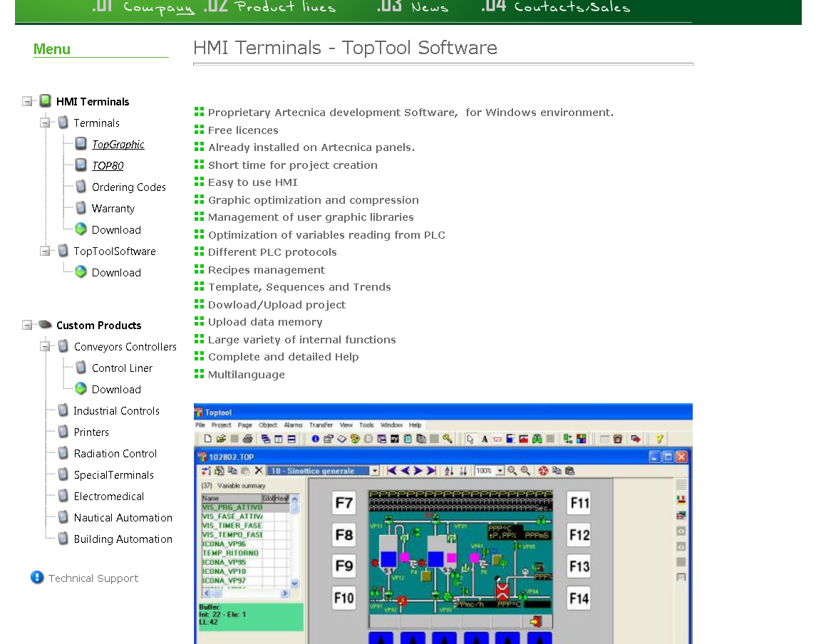This screenshot has height=644, width=821.
Task: Click the icon beside Control Liner
Action: click(81, 368)
